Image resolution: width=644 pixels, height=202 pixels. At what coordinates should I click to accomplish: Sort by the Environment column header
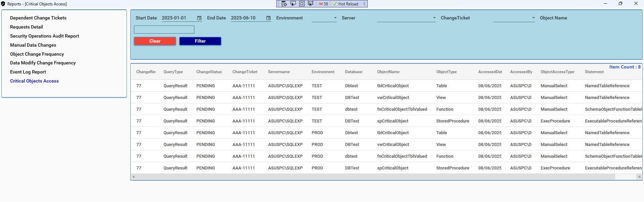[x=323, y=72]
